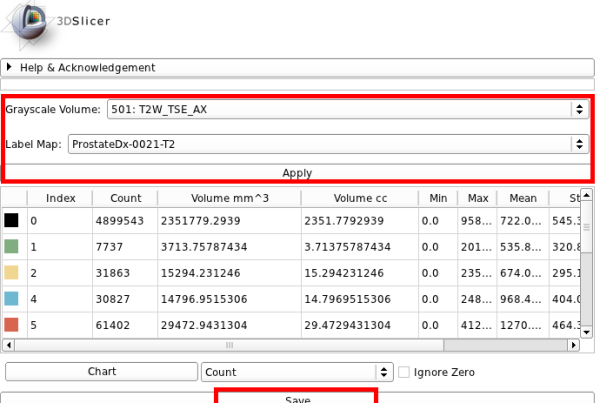Select volume cell 3713.75787434
Screen dimensions: 600x403
pyautogui.click(x=229, y=246)
